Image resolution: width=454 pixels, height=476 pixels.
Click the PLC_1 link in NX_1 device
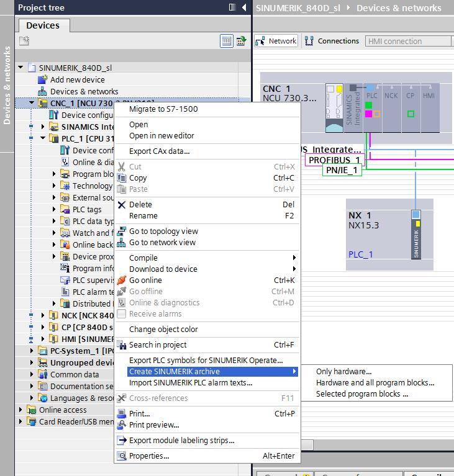[x=360, y=254]
